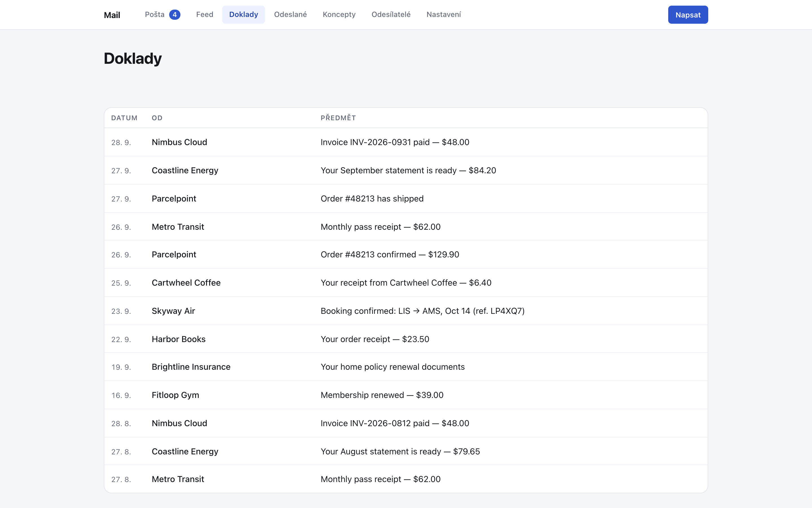Viewport: 812px width, 508px height.
Task: Click sender Coastline Energy in 27. 8. row
Action: 185,451
